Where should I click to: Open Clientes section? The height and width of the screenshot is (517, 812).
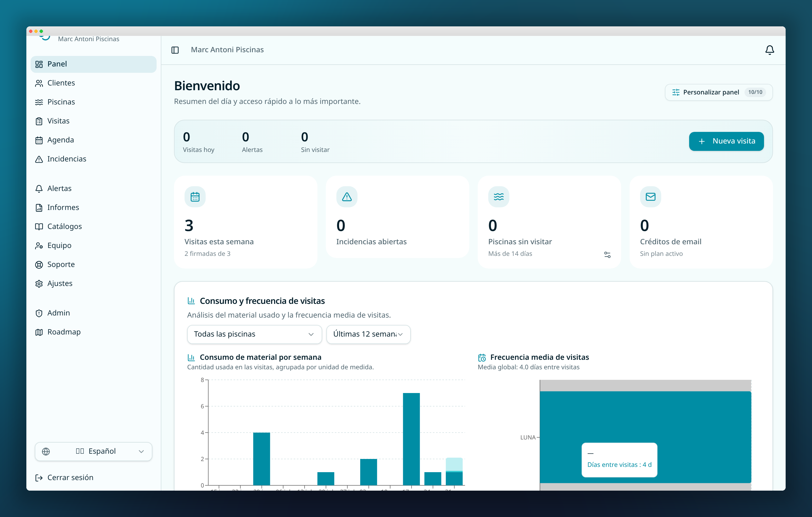[93, 83]
